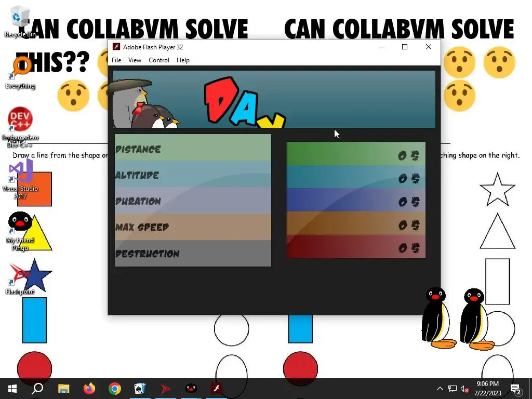Minimize the Adobe Flash Player window
Viewport: 532px width, 399px height.
click(x=381, y=47)
